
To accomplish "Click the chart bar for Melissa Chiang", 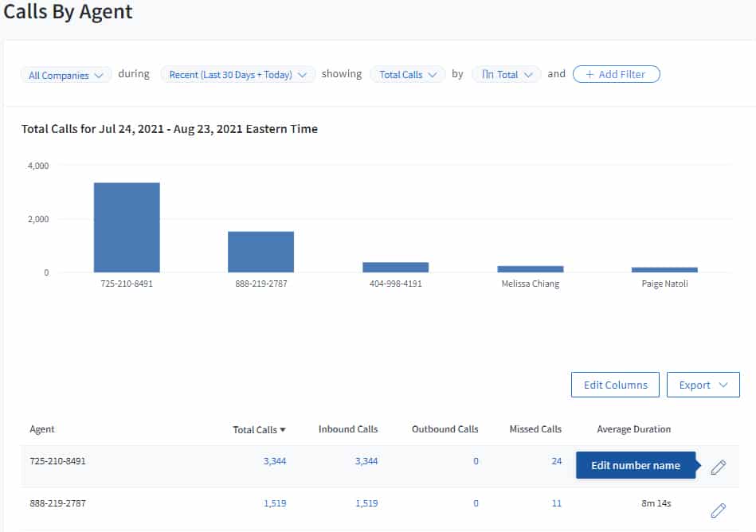I will (x=531, y=269).
